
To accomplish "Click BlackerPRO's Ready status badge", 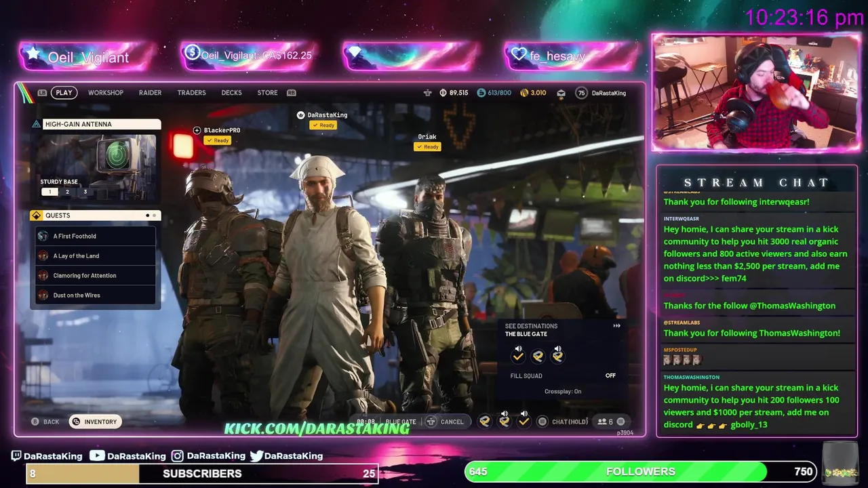I will pos(218,140).
